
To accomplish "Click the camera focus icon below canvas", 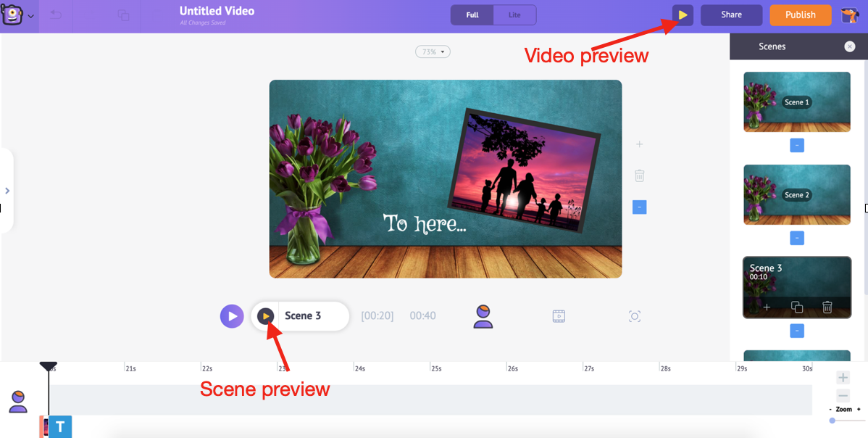I will coord(635,316).
